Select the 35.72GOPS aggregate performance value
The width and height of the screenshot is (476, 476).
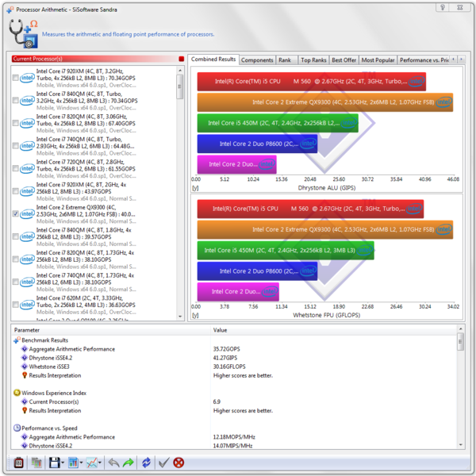coord(226,349)
